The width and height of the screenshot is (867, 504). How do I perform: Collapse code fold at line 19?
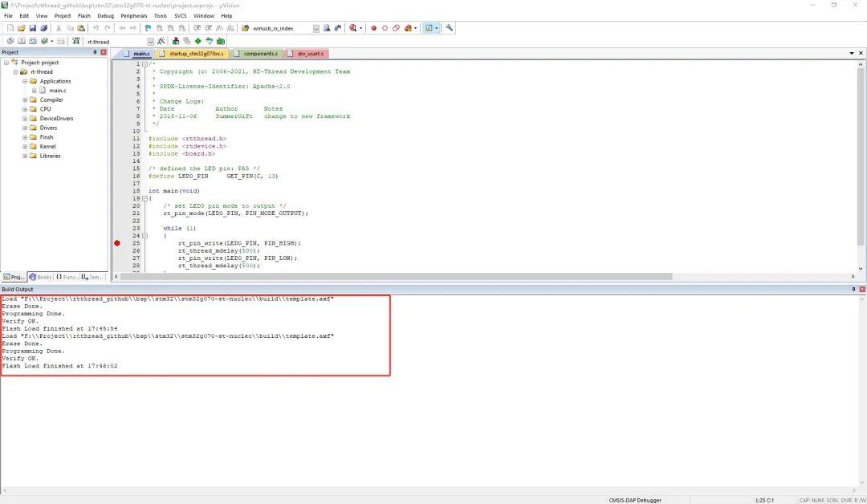pos(144,198)
